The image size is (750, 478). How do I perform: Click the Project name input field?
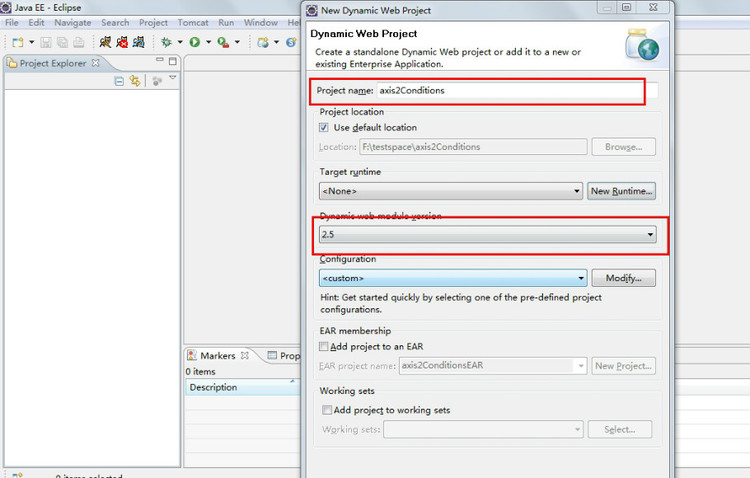[517, 90]
